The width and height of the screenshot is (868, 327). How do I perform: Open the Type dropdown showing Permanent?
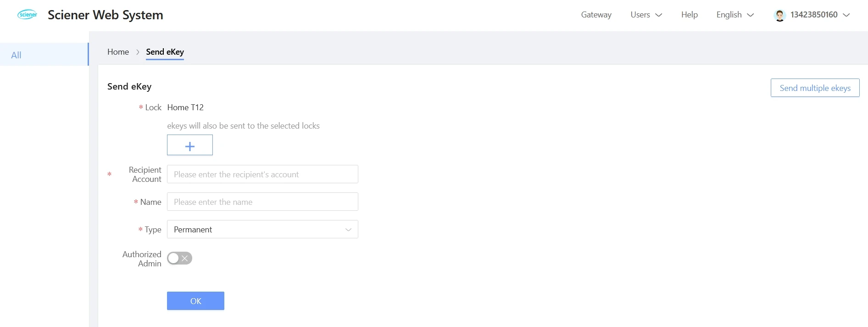pos(262,229)
